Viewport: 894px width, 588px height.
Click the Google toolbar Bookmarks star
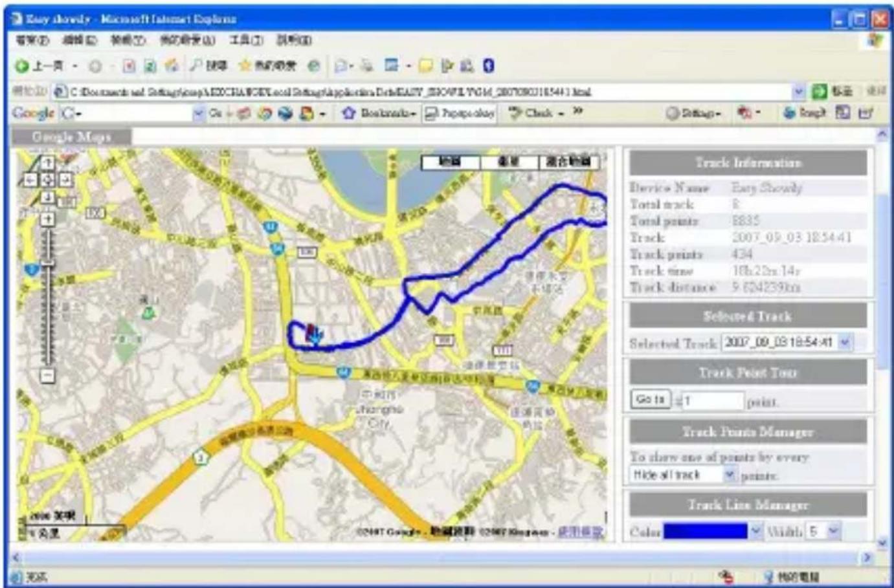[x=348, y=113]
